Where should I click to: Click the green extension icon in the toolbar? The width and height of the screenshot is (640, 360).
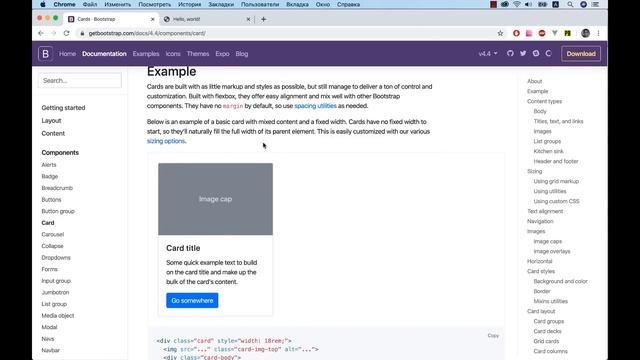(x=567, y=33)
